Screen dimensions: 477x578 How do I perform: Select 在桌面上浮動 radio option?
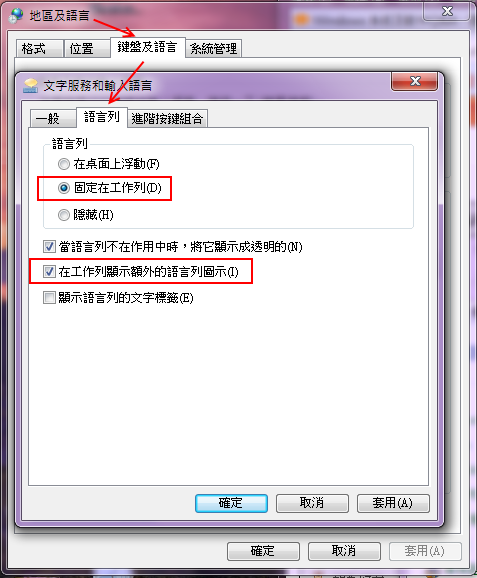pos(64,164)
